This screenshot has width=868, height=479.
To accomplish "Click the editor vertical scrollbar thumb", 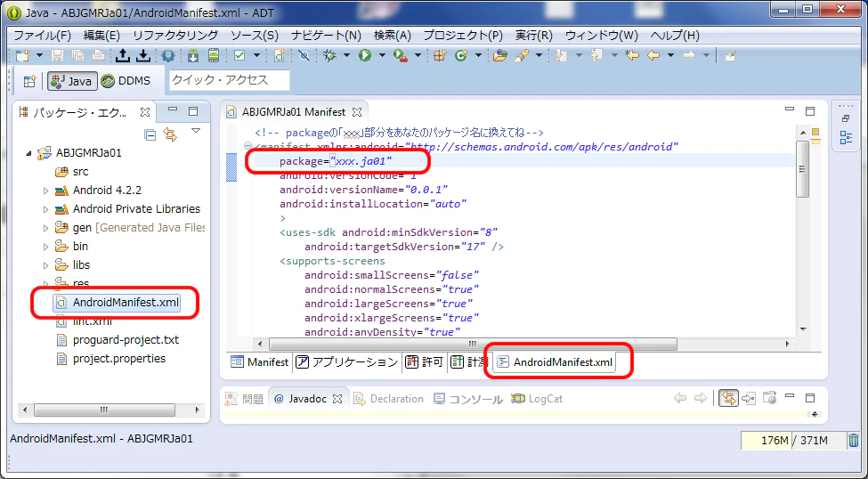I will pos(803,169).
